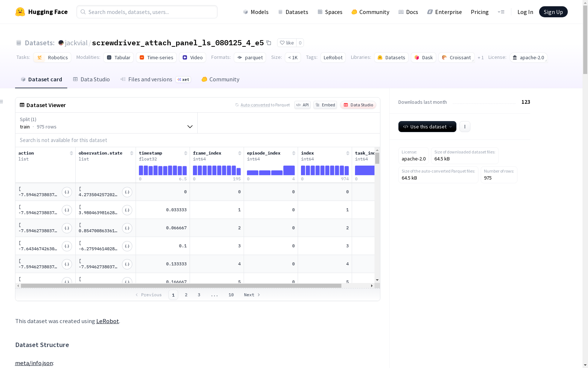Open Data Studio from the viewer header

[x=358, y=105]
